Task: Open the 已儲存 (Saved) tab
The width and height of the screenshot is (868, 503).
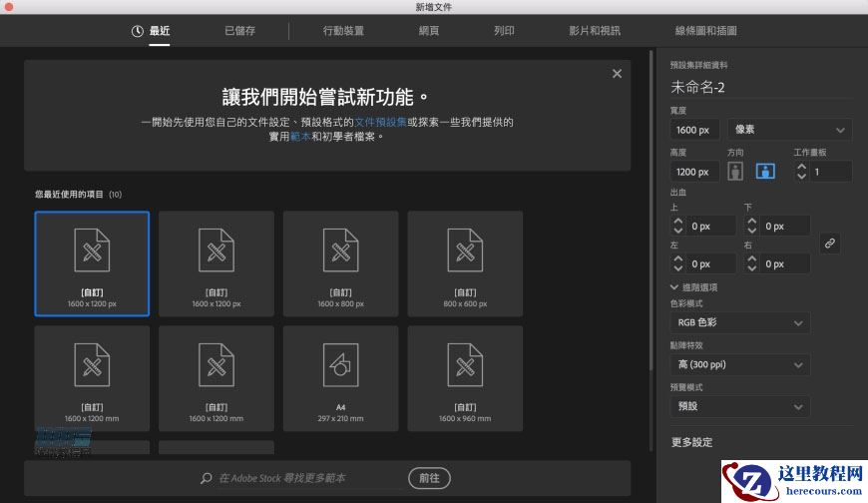Action: pyautogui.click(x=239, y=31)
